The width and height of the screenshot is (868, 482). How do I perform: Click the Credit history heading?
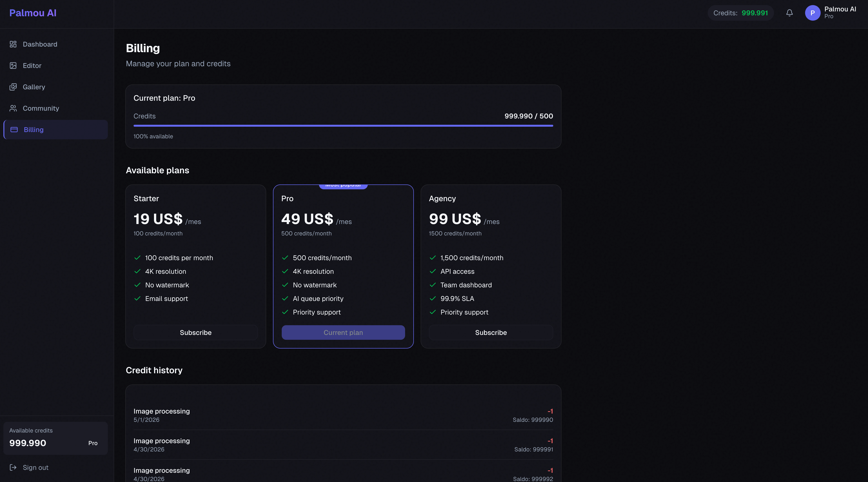tap(154, 370)
